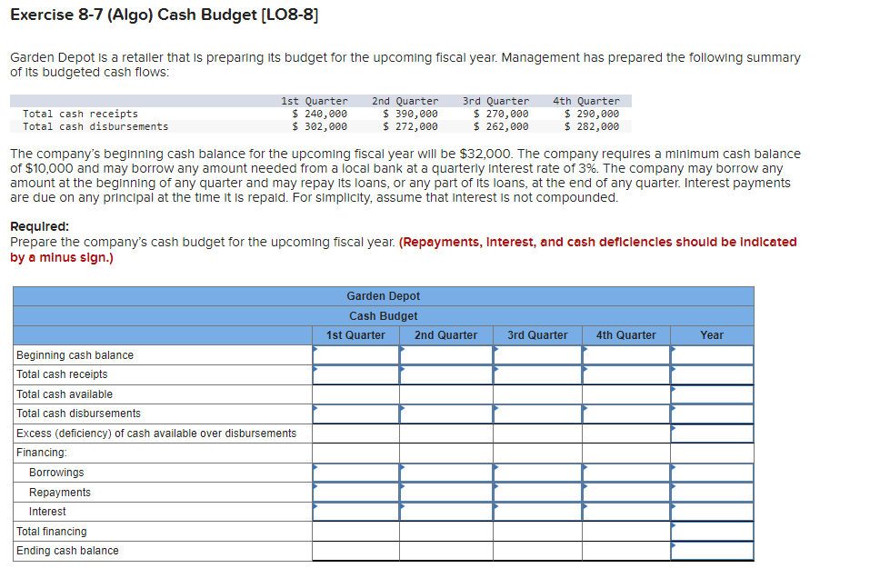Click the blue marker in Beginning cash balance cell

[x=315, y=350]
